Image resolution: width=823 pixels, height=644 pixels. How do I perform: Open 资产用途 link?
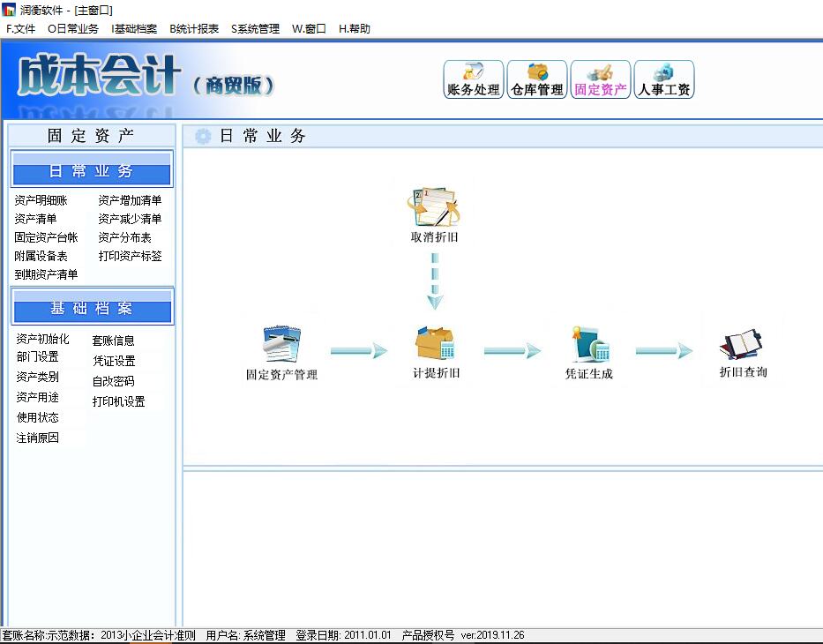(x=37, y=397)
